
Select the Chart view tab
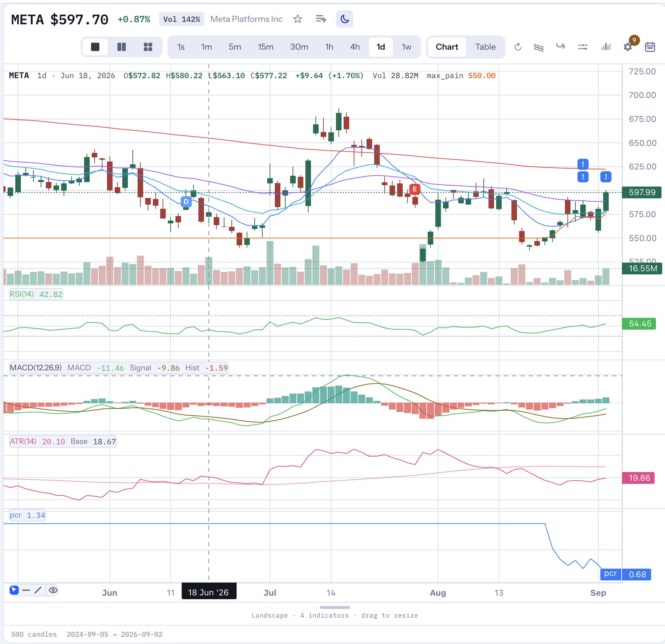(x=447, y=47)
